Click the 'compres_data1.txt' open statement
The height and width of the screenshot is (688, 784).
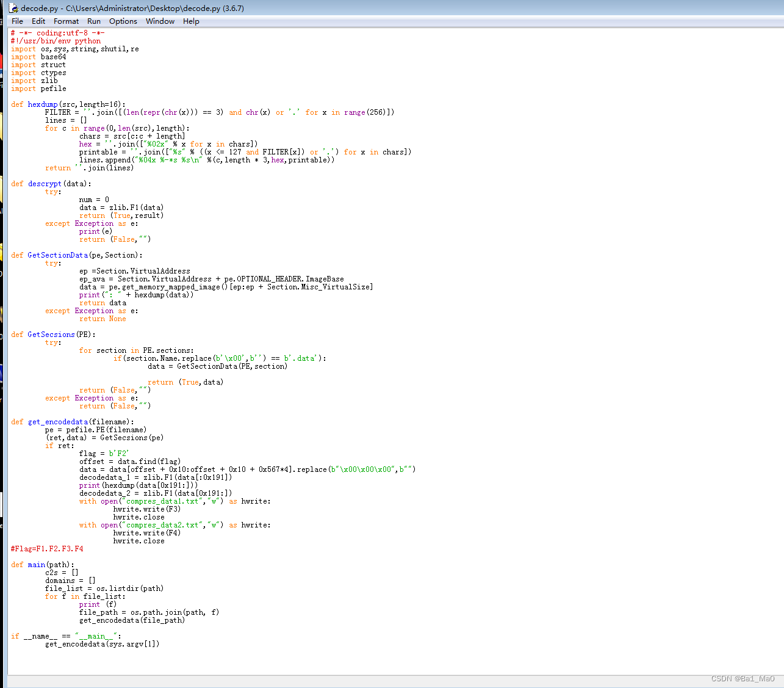175,501
